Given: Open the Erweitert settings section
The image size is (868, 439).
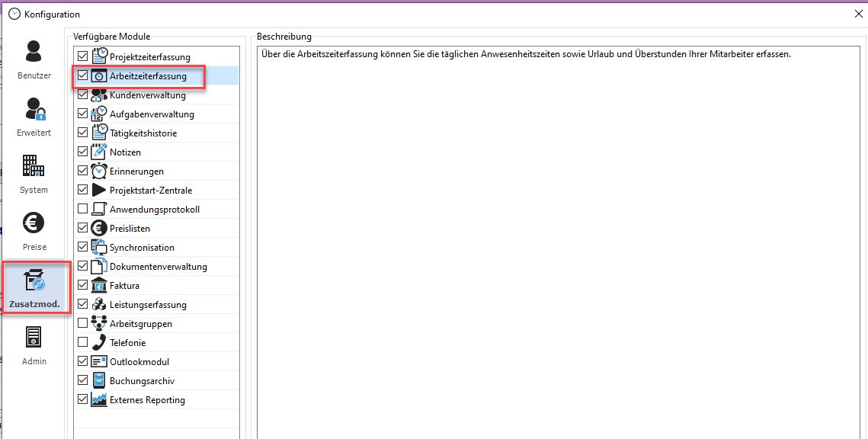Looking at the screenshot, I should click(x=34, y=117).
